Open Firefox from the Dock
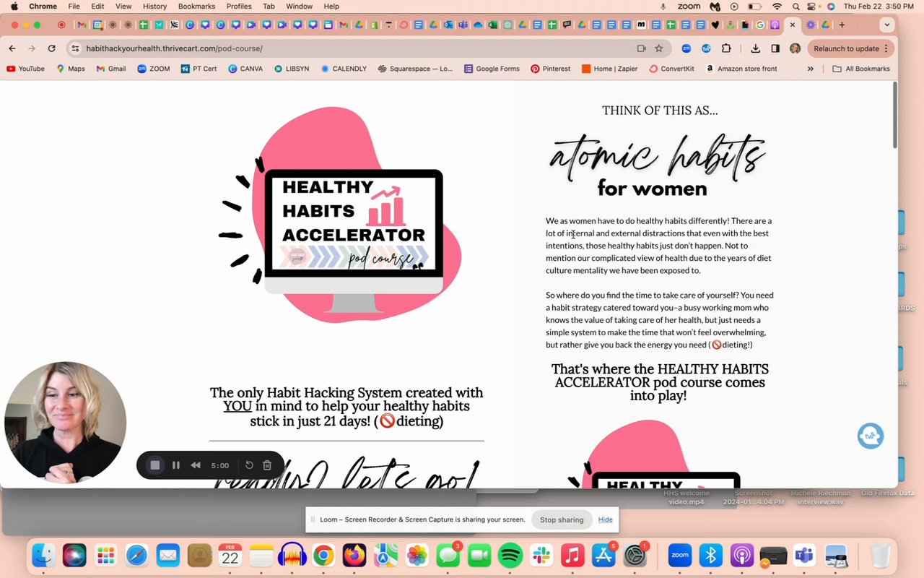Screen dimensions: 924x578 354,555
